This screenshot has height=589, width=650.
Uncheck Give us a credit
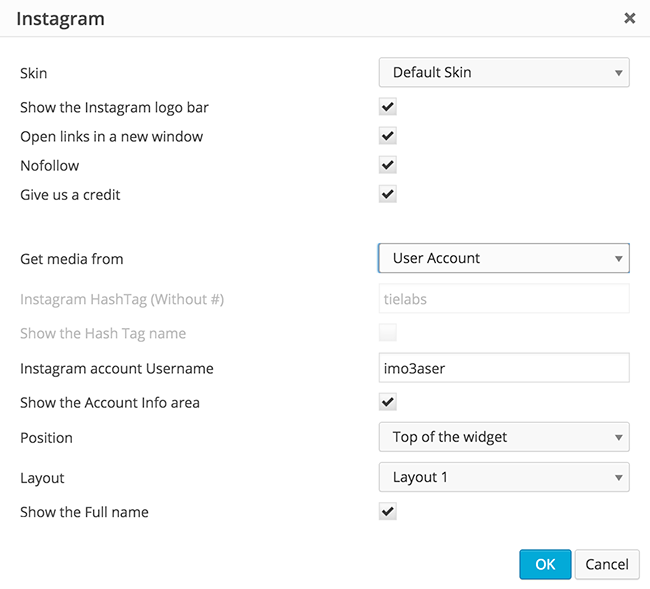pos(388,194)
